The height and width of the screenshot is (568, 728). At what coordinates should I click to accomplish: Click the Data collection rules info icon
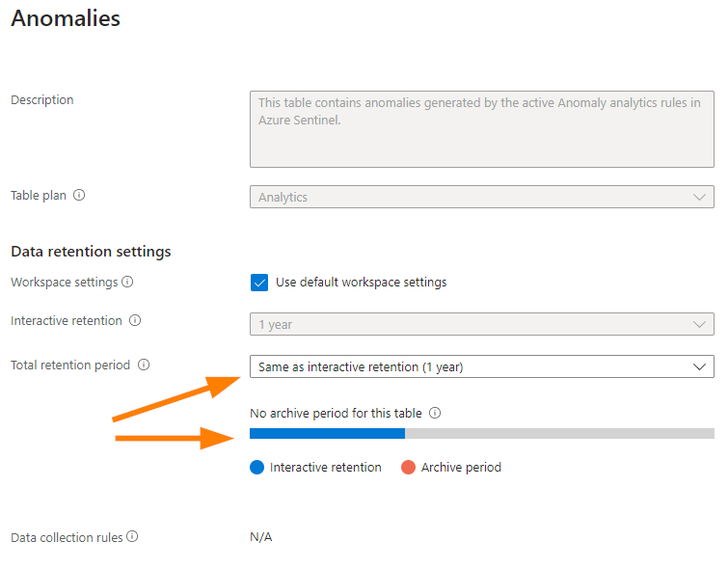(x=132, y=536)
